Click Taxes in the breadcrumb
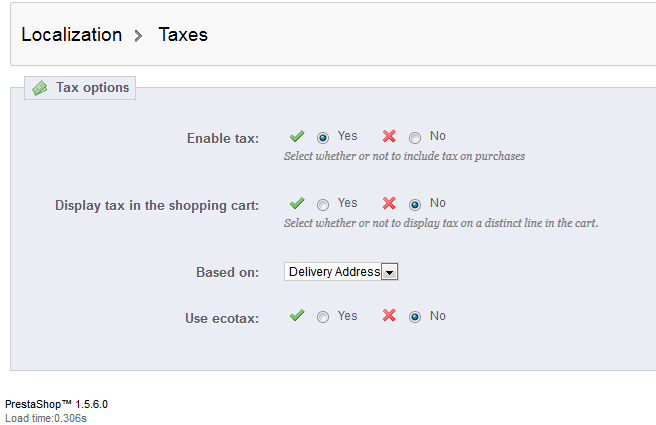 (183, 35)
